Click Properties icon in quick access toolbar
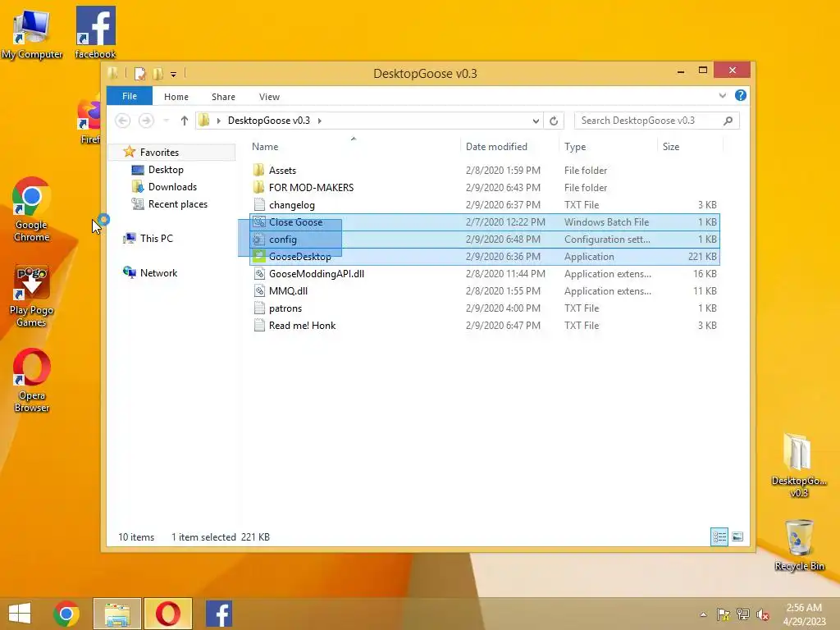Screen dimensions: 840x630 [x=139, y=73]
